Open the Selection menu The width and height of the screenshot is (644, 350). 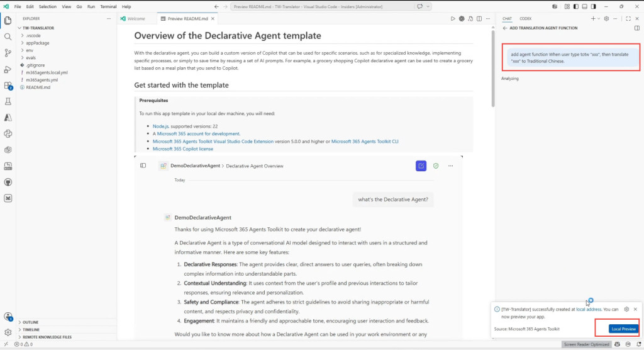point(48,6)
